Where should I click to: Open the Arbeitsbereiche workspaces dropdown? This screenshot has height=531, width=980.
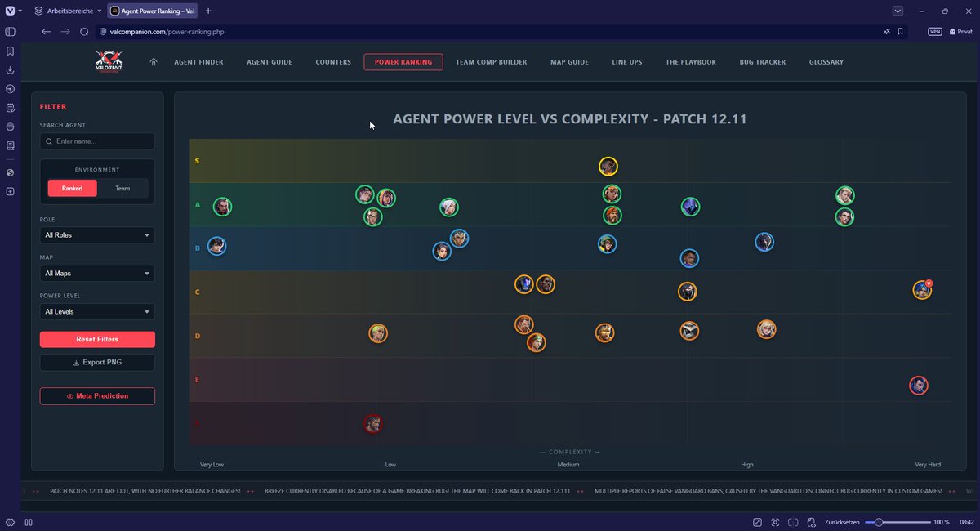tap(68, 11)
